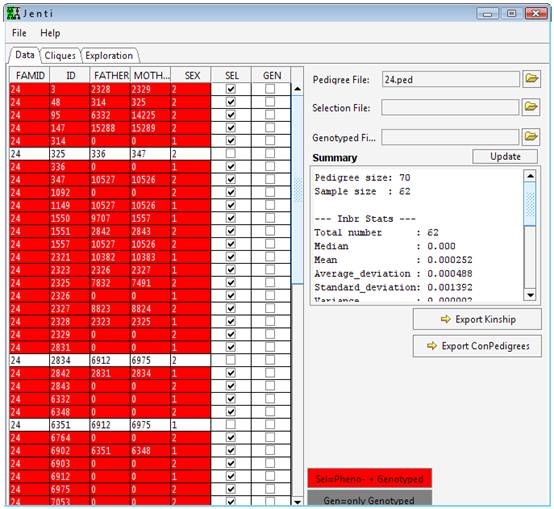Image resolution: width=554 pixels, height=509 pixels.
Task: Switch to the Cliques tab
Action: pos(60,55)
